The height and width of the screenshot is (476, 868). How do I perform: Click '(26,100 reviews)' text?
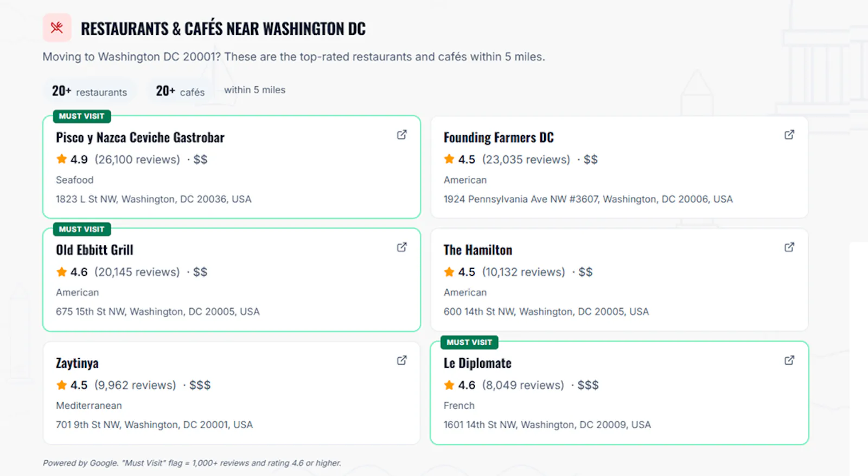(137, 160)
